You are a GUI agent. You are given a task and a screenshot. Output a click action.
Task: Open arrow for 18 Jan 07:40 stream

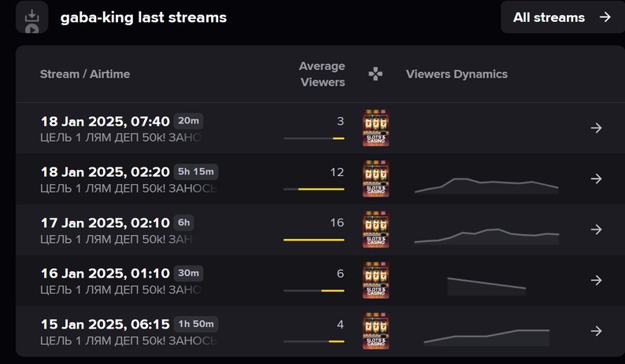point(597,128)
